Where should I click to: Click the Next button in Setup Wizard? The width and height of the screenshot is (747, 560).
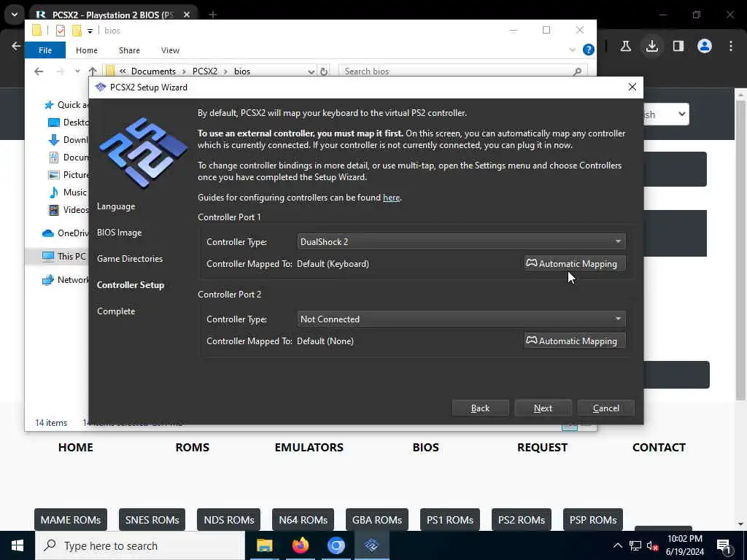[543, 408]
